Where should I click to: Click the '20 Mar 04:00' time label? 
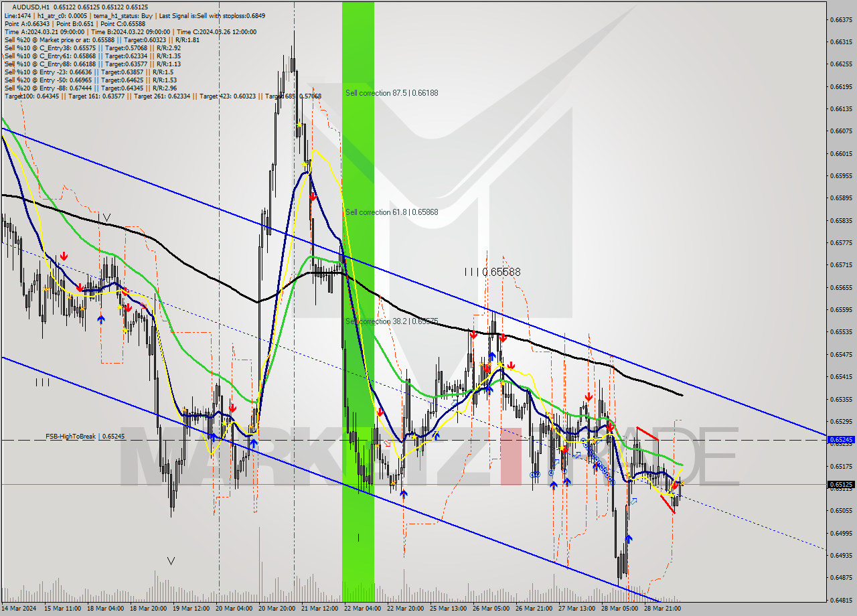234,608
